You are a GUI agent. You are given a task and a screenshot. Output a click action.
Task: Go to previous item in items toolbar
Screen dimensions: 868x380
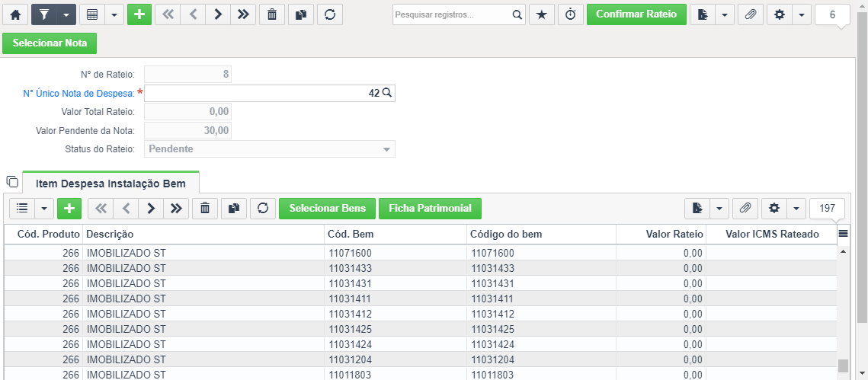tap(126, 208)
